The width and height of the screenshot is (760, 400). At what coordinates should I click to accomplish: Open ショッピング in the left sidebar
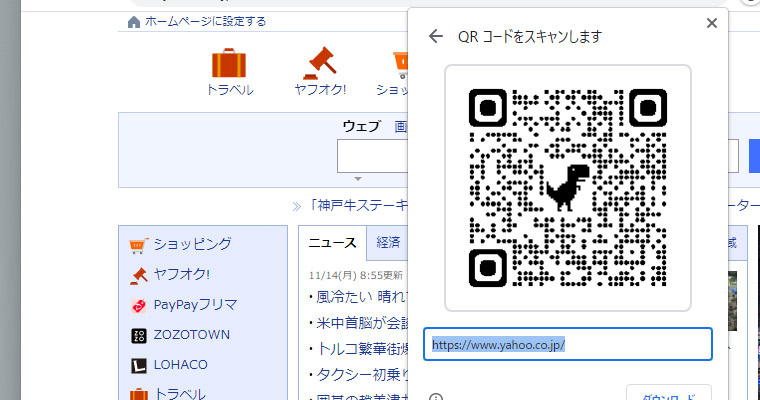click(192, 244)
